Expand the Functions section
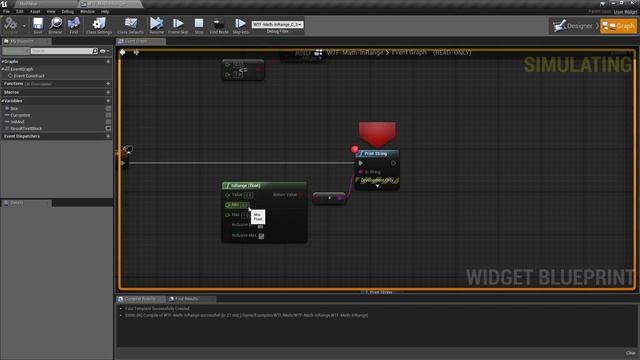640x360 pixels. 13,84
